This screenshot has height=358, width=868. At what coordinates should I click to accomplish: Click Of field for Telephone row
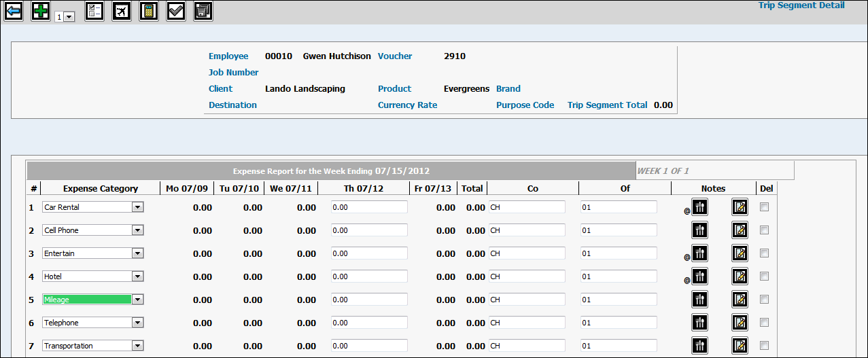[x=619, y=323]
